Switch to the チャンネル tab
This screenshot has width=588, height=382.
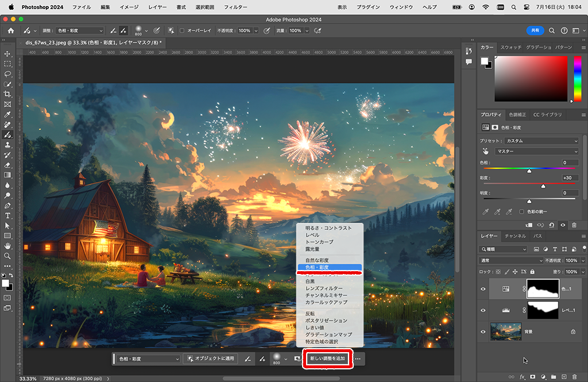[x=515, y=236]
